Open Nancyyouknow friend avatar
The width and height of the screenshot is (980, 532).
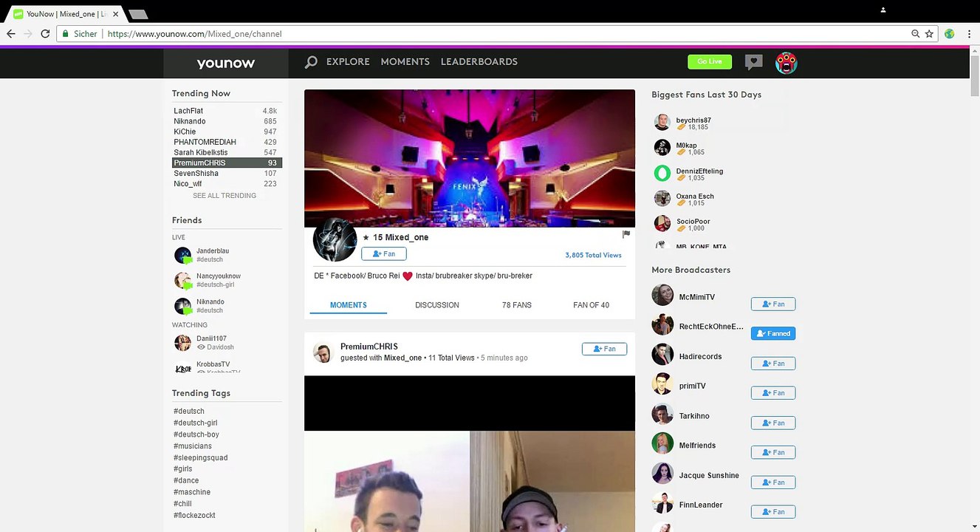[x=182, y=281]
